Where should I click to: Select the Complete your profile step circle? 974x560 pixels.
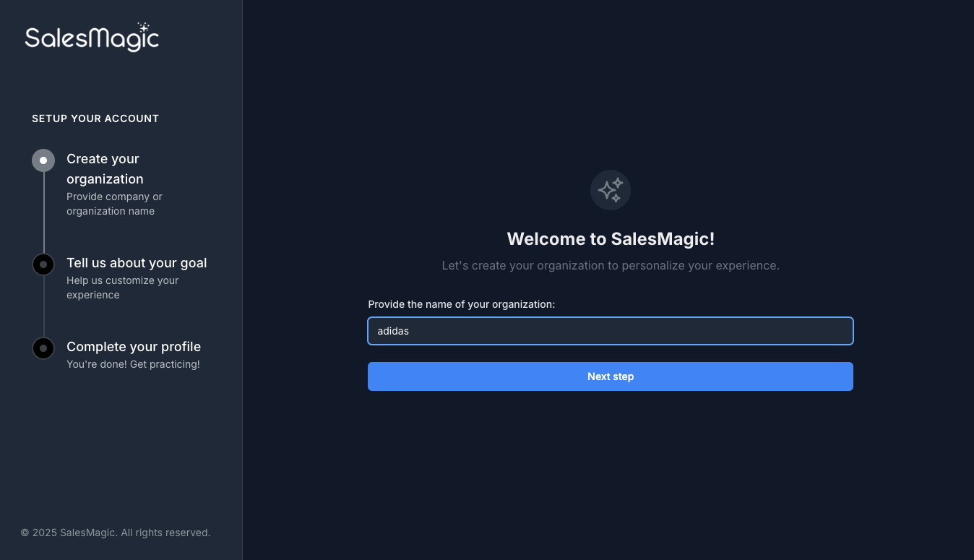pos(43,348)
